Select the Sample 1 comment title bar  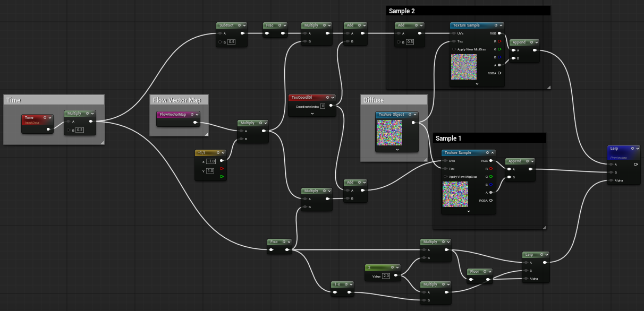click(x=489, y=138)
